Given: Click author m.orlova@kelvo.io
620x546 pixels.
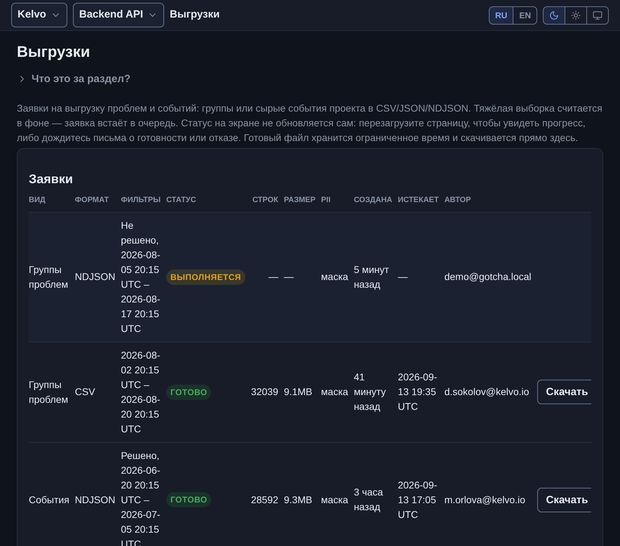Looking at the screenshot, I should (x=484, y=500).
